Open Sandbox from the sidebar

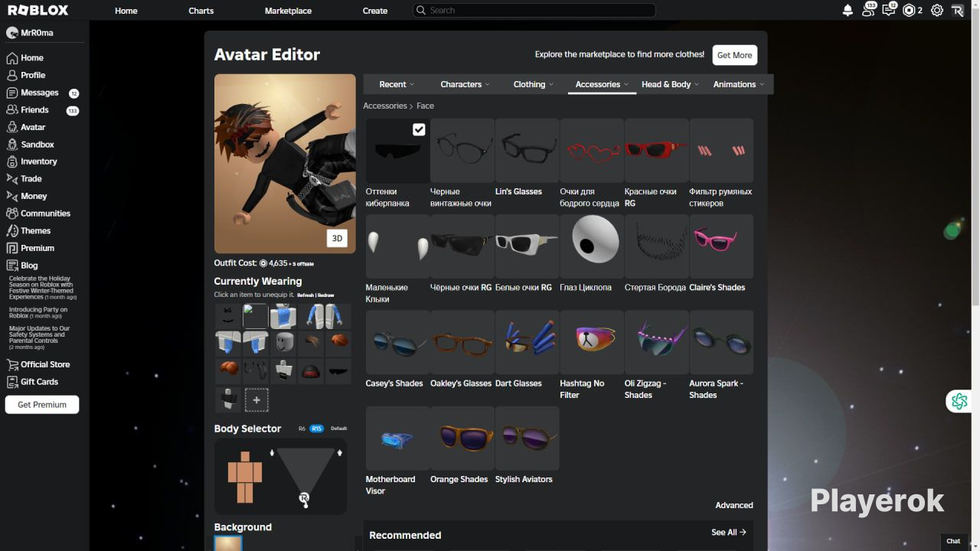tap(31, 145)
